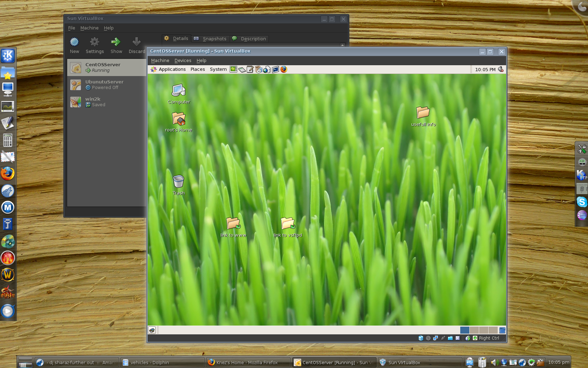Expand the Places menu in GNOME panel
Screen dimensions: 588x368
click(x=198, y=69)
